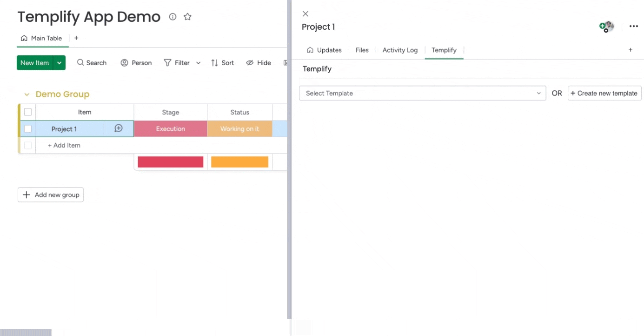
Task: Open the item panel options via three-dot menu
Action: coord(633,26)
